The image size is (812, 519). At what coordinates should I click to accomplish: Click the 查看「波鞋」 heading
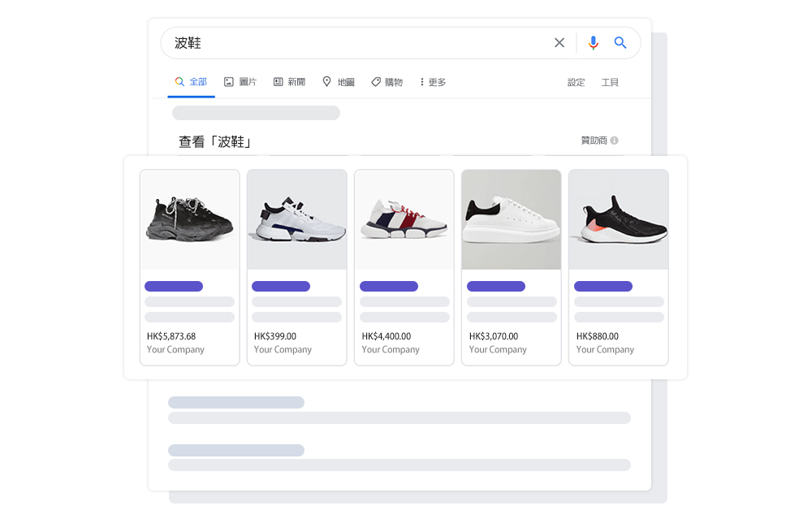point(215,141)
